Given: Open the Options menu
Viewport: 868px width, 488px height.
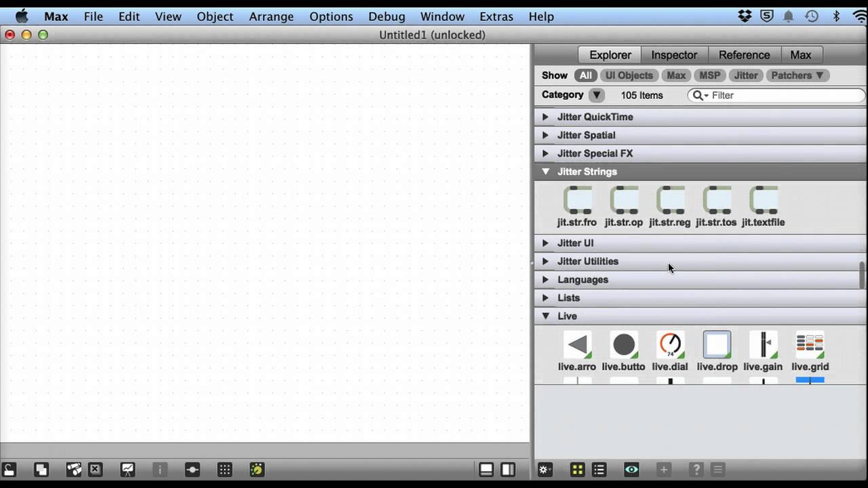Looking at the screenshot, I should [331, 16].
